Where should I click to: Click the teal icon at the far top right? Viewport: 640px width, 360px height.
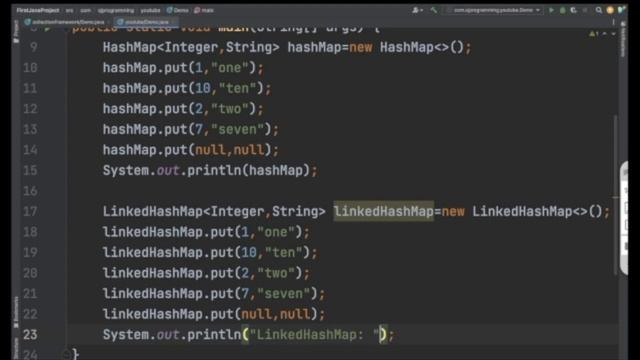click(x=622, y=10)
